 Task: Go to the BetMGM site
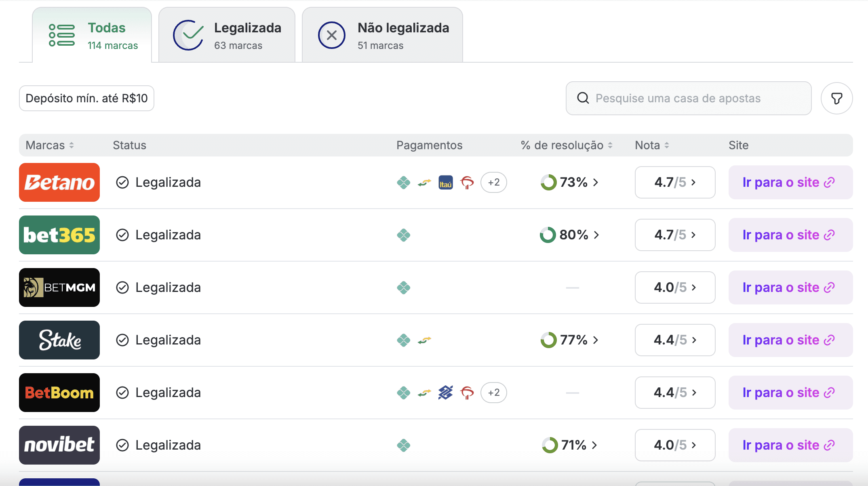tap(790, 287)
